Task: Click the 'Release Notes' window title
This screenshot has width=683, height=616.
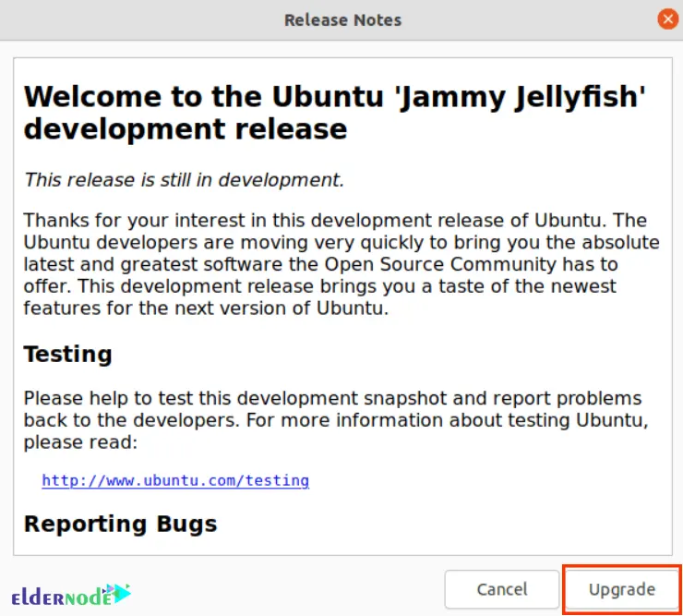Action: pos(342,20)
